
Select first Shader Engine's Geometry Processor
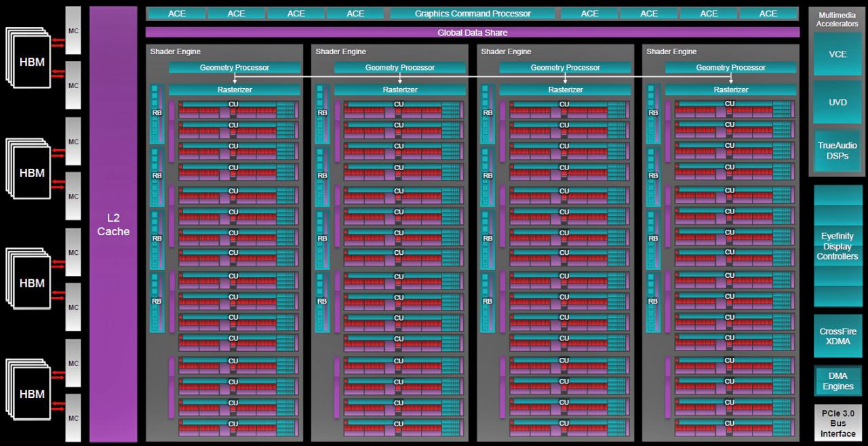(235, 67)
